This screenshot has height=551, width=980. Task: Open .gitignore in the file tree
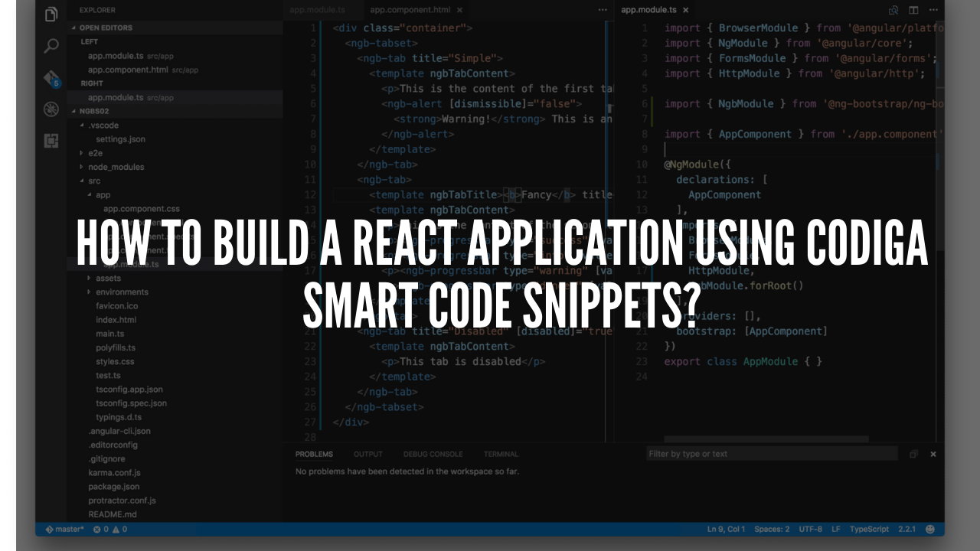107,459
